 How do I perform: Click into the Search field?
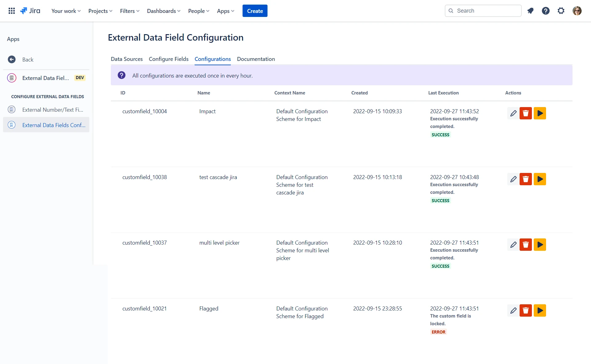point(483,11)
